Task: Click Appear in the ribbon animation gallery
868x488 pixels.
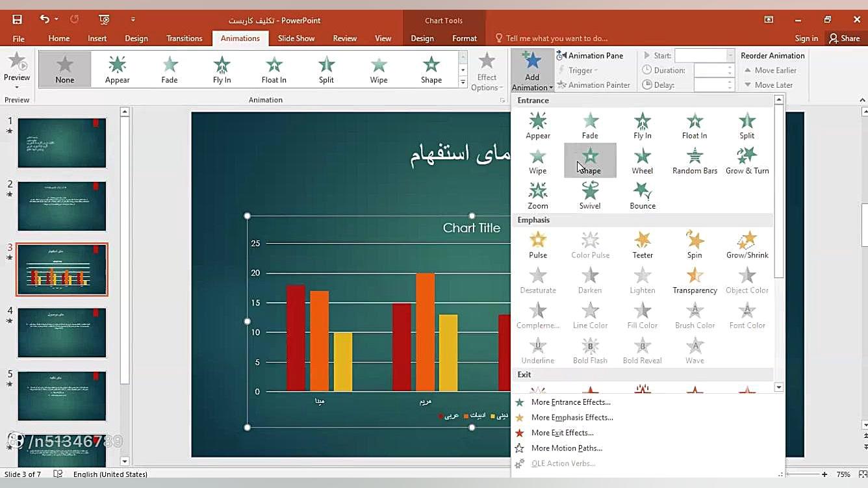Action: [x=117, y=69]
